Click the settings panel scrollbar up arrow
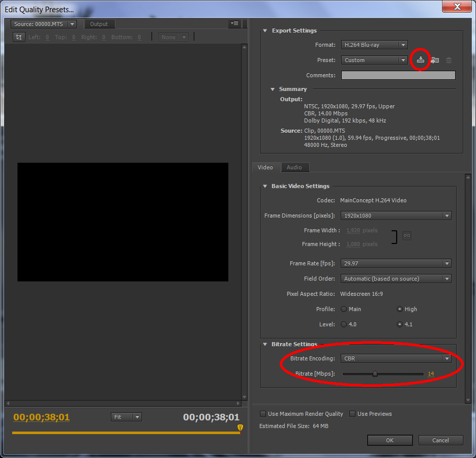The image size is (476, 458). click(468, 177)
